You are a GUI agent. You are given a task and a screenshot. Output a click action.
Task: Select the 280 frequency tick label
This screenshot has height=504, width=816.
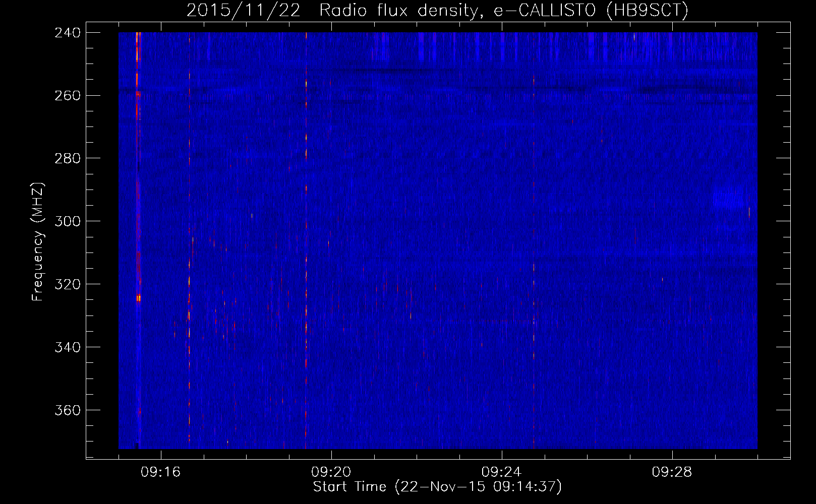click(68, 158)
